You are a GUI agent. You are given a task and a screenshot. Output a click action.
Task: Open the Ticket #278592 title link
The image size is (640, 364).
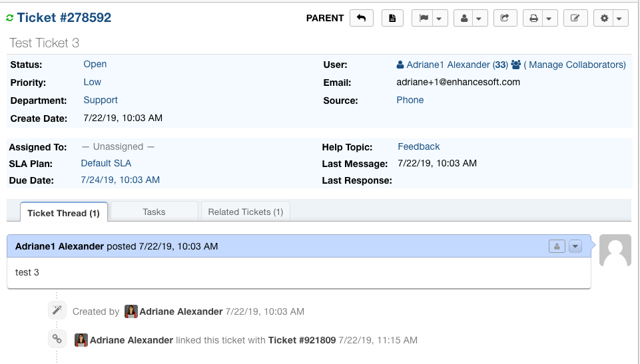pos(64,17)
